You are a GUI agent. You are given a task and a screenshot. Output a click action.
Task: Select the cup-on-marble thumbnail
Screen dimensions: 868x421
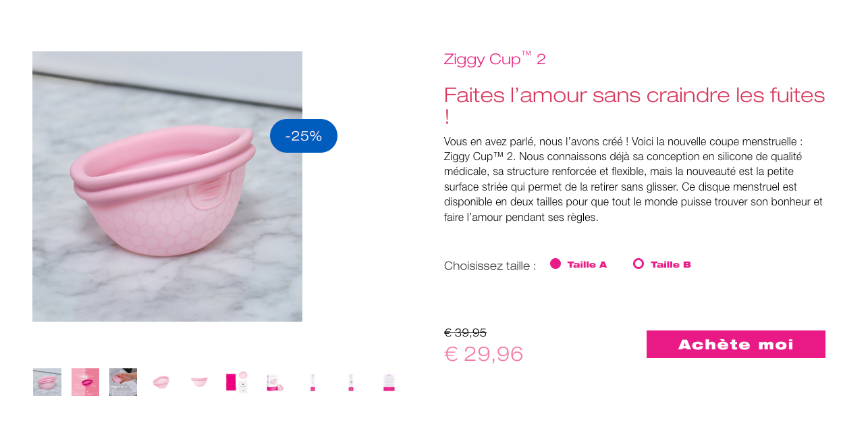(x=47, y=382)
